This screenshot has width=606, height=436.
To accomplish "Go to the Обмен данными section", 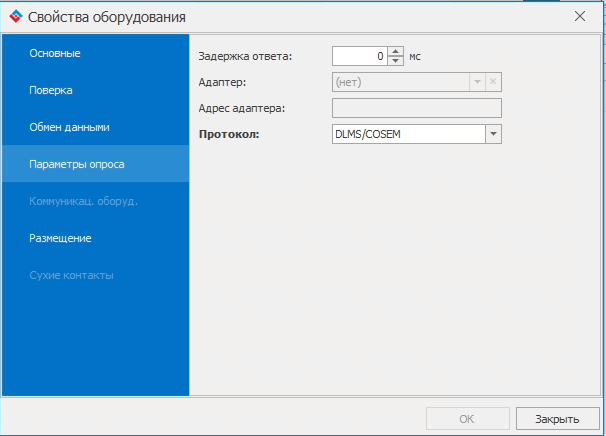I will coord(69,127).
